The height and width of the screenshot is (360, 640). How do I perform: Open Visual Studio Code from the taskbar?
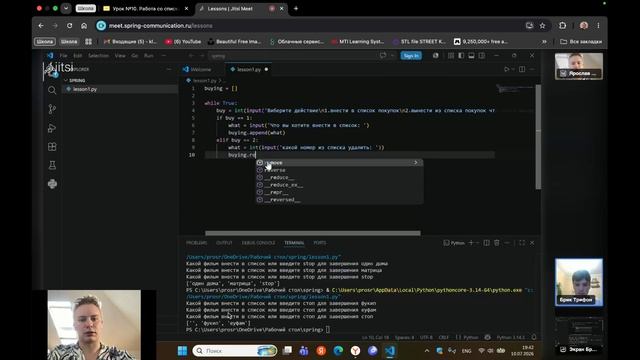coord(390,351)
